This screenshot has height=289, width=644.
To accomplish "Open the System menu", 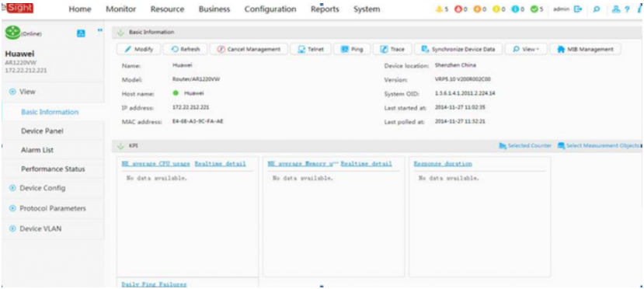I will click(367, 9).
